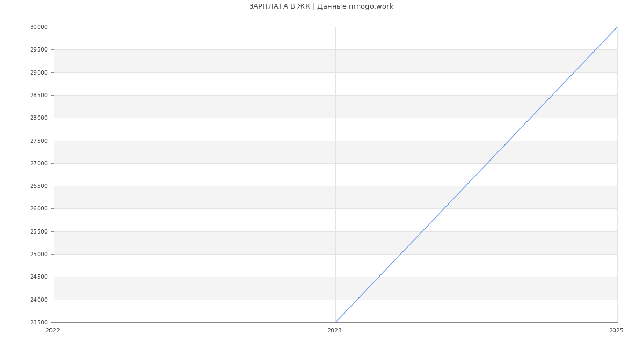Click the 27000 y-axis label
Viewport: 644px width, 349px height.
pos(39,163)
